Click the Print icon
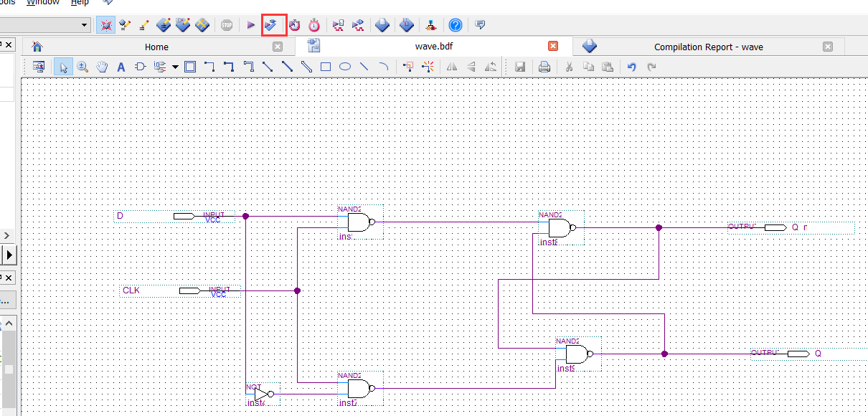The height and width of the screenshot is (416, 868). click(x=544, y=67)
